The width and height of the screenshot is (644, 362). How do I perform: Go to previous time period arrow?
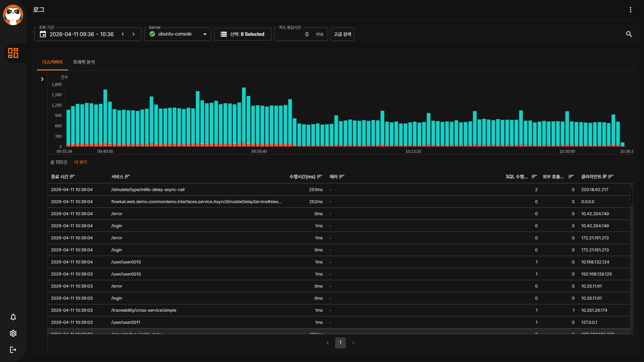(x=123, y=34)
